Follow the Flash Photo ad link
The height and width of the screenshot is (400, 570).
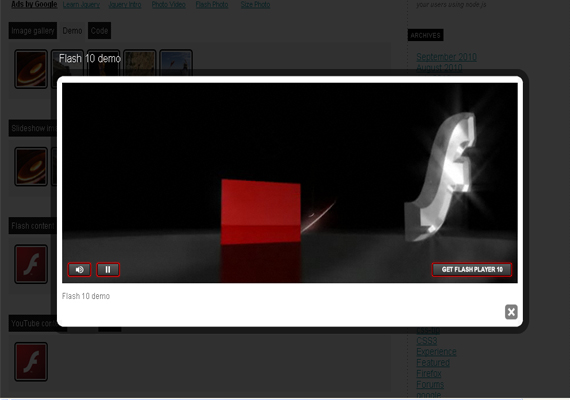212,5
